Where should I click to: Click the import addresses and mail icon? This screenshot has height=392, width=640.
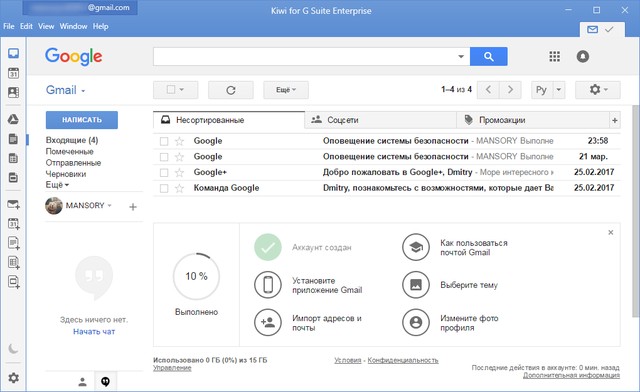tap(268, 322)
